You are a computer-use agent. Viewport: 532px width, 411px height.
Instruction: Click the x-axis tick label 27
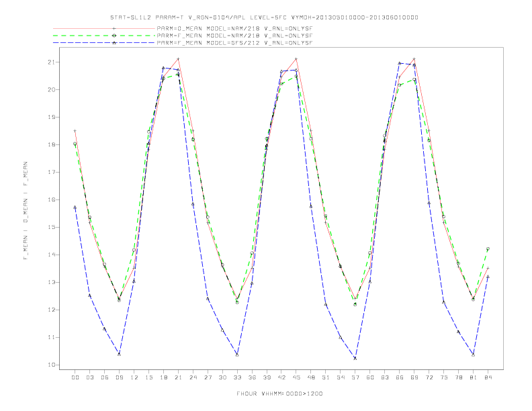208,377
